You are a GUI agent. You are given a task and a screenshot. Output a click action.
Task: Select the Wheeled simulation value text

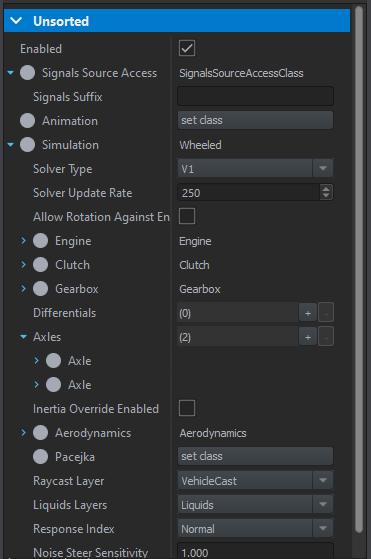(200, 145)
